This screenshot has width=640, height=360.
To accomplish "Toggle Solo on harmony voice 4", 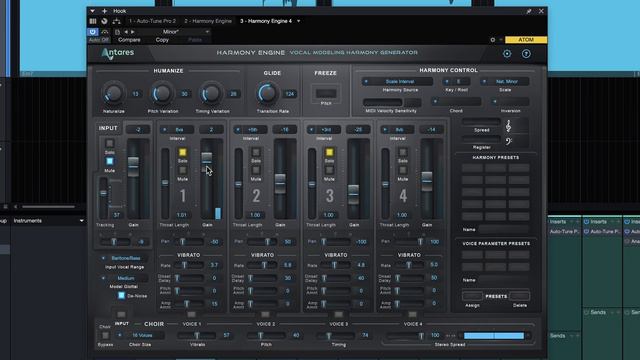I will pyautogui.click(x=403, y=152).
